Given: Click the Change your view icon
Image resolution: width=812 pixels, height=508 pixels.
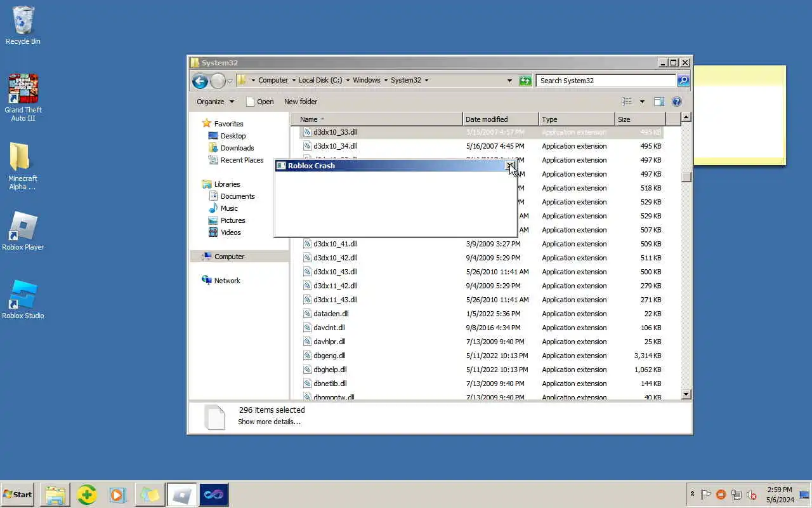Looking at the screenshot, I should click(x=627, y=102).
